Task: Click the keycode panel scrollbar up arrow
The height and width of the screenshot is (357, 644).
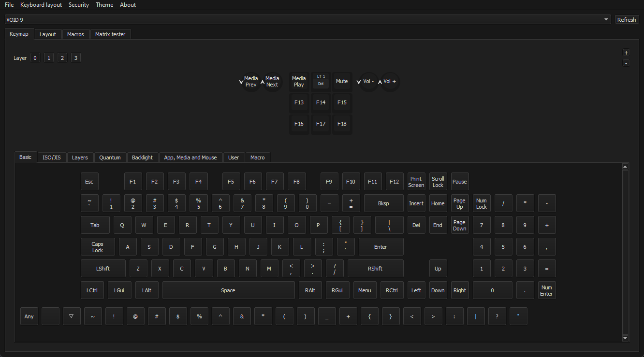Action: (x=625, y=167)
